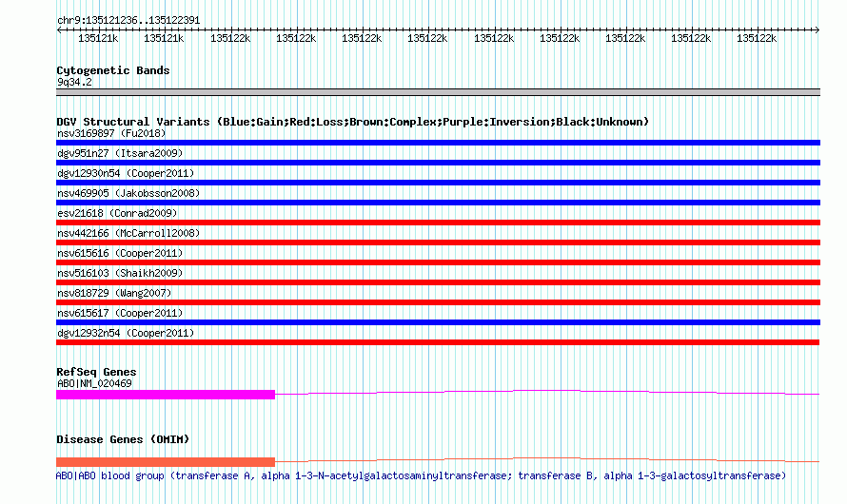847x504 pixels.
Task: Click the 9q34.2 band label
Action: 74,82
